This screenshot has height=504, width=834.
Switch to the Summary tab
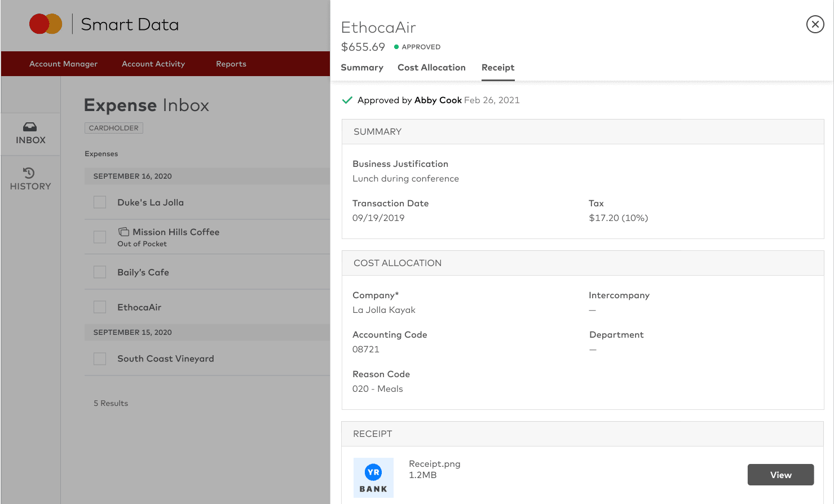[362, 68]
